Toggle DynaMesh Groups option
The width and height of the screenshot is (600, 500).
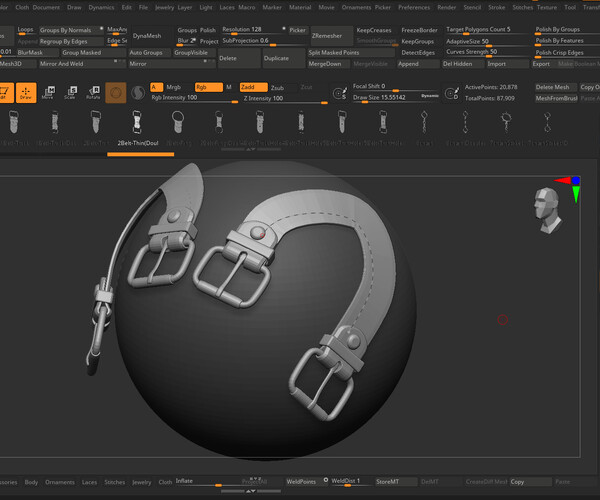(x=187, y=30)
